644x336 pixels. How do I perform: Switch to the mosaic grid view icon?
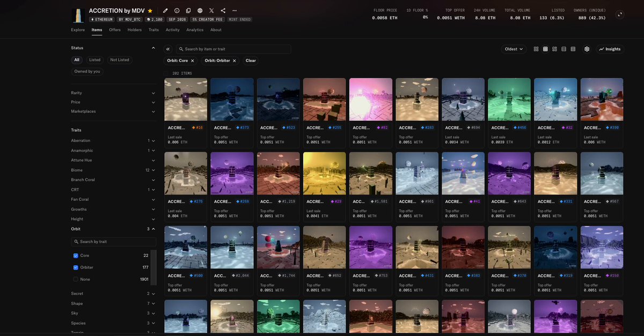click(554, 49)
